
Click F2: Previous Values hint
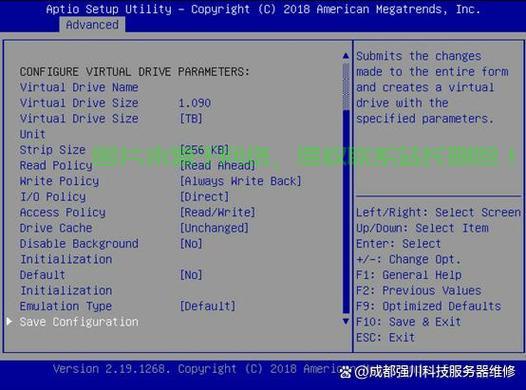click(x=419, y=290)
